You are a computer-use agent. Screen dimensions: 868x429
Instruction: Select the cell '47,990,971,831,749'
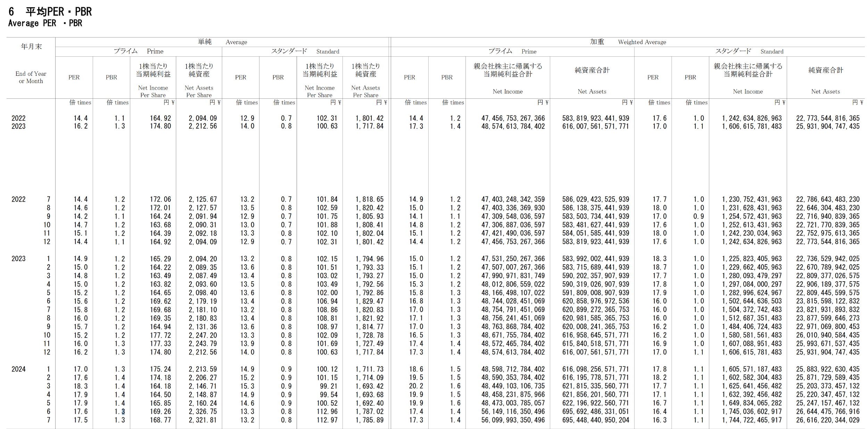(513, 276)
